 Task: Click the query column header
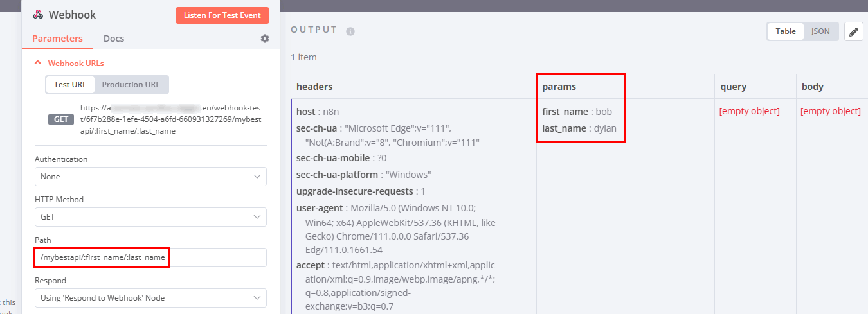(734, 87)
